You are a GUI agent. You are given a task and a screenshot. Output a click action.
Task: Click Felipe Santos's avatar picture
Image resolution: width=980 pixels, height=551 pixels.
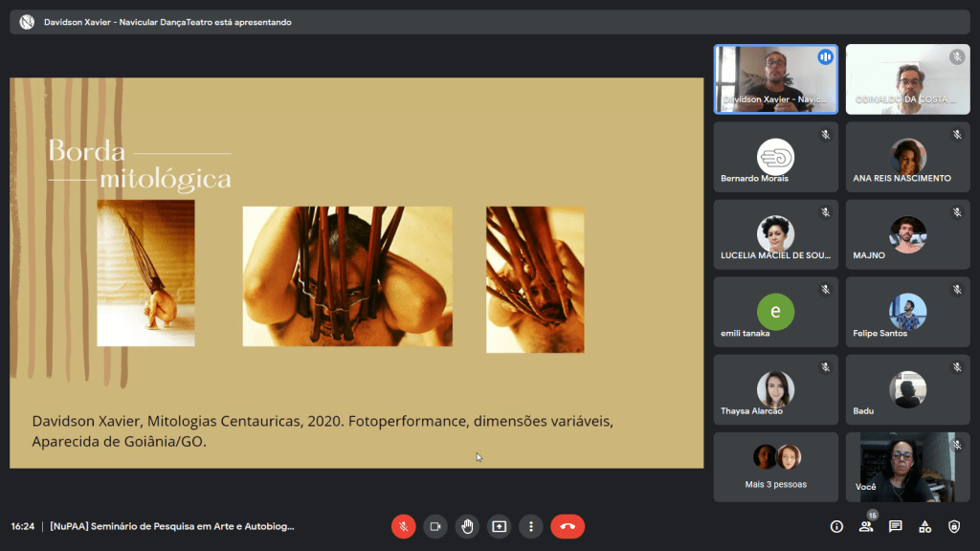907,311
